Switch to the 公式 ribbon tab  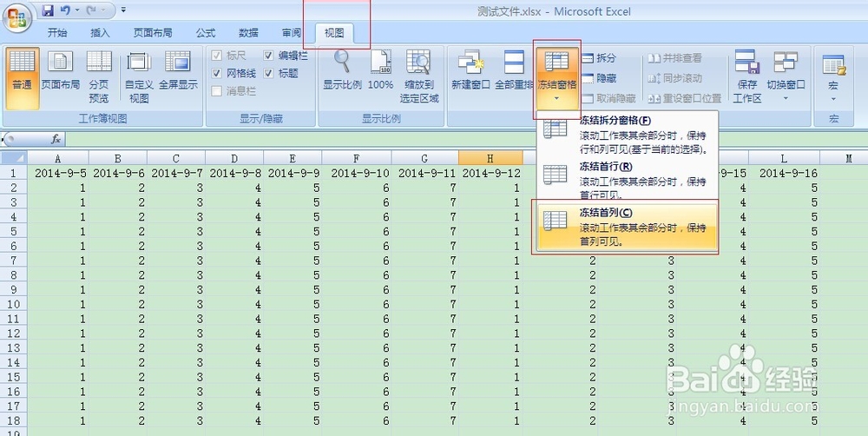click(206, 33)
